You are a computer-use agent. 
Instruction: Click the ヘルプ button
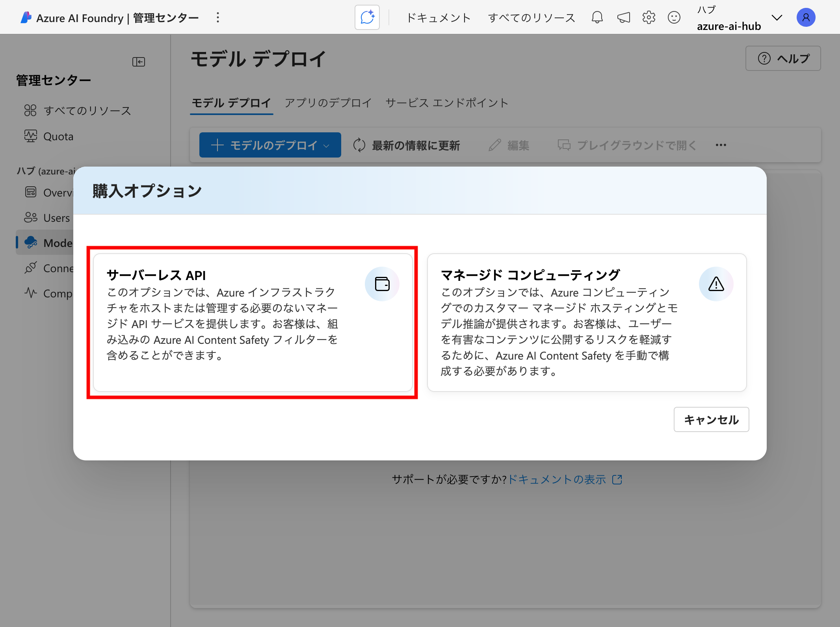click(783, 58)
